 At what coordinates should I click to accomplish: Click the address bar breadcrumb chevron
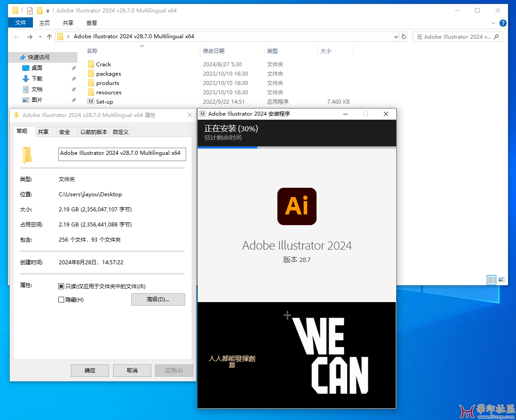click(68, 36)
